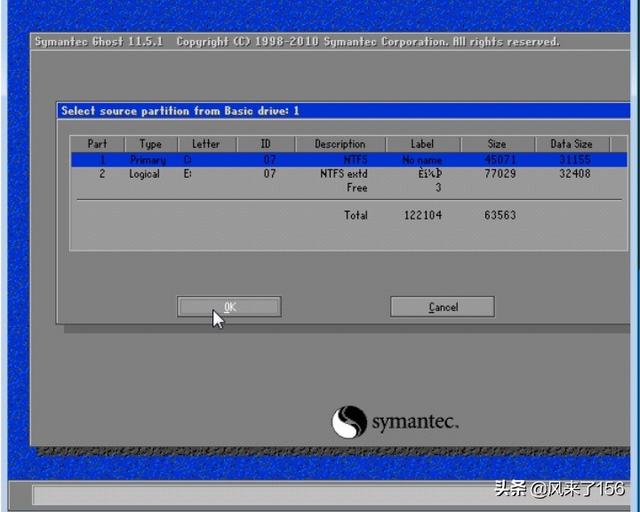Click the 31155 data size value
Image resolution: width=640 pixels, height=512 pixels.
point(575,160)
